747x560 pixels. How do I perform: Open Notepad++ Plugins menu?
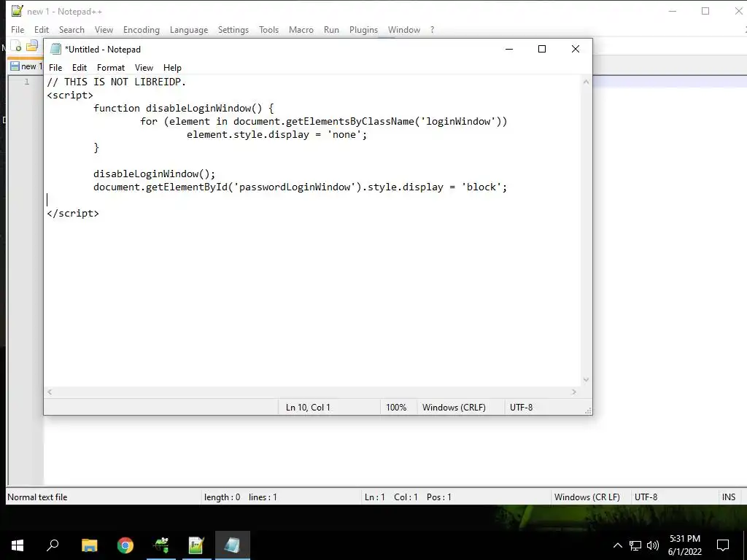363,29
